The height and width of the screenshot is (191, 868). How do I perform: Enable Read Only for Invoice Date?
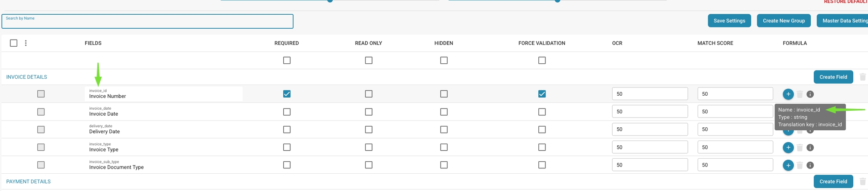pos(368,112)
